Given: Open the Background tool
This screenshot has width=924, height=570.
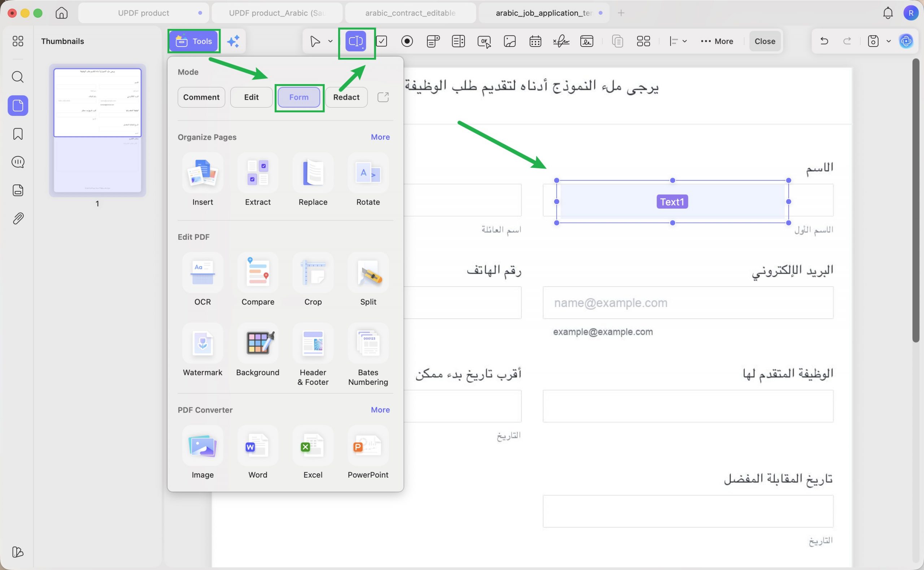Looking at the screenshot, I should click(x=258, y=350).
